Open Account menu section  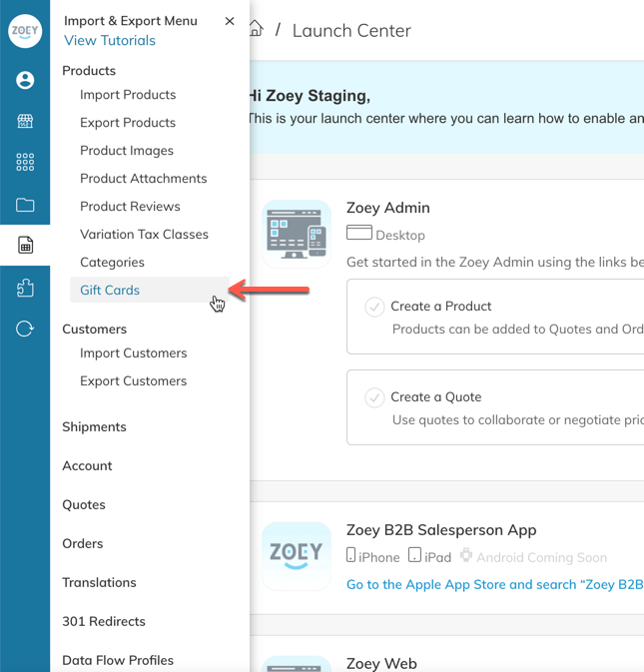click(87, 465)
